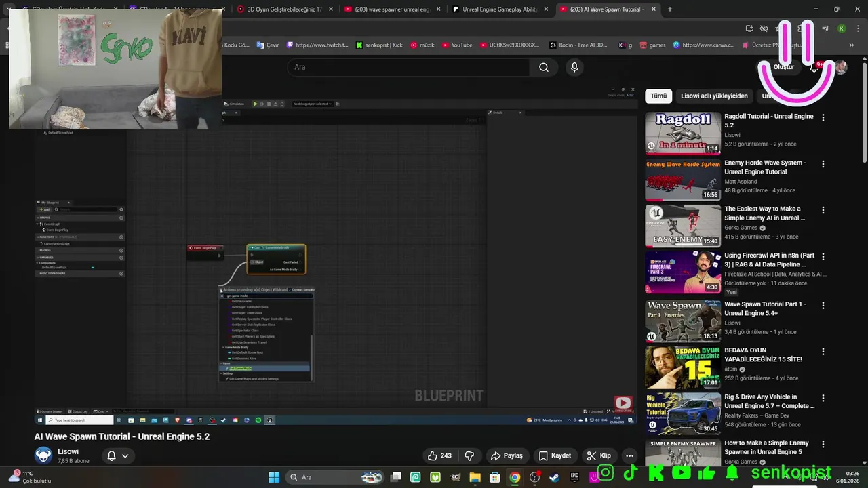The width and height of the screenshot is (868, 488).
Task: Open options menu for Ragdoll Tutorial video
Action: click(x=823, y=117)
